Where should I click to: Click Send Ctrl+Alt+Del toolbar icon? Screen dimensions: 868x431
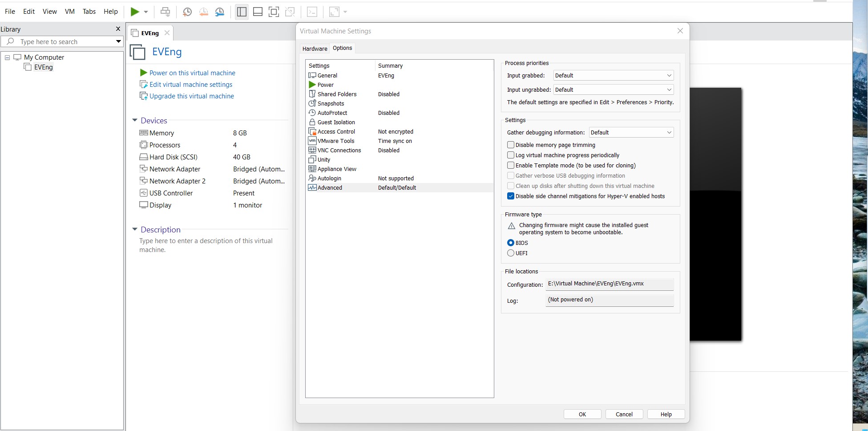click(x=165, y=12)
